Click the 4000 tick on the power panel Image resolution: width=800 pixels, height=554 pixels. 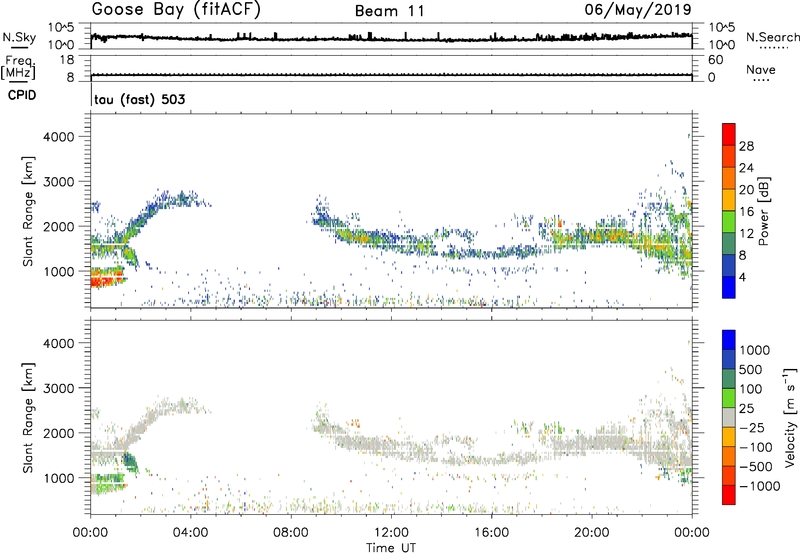click(x=59, y=137)
